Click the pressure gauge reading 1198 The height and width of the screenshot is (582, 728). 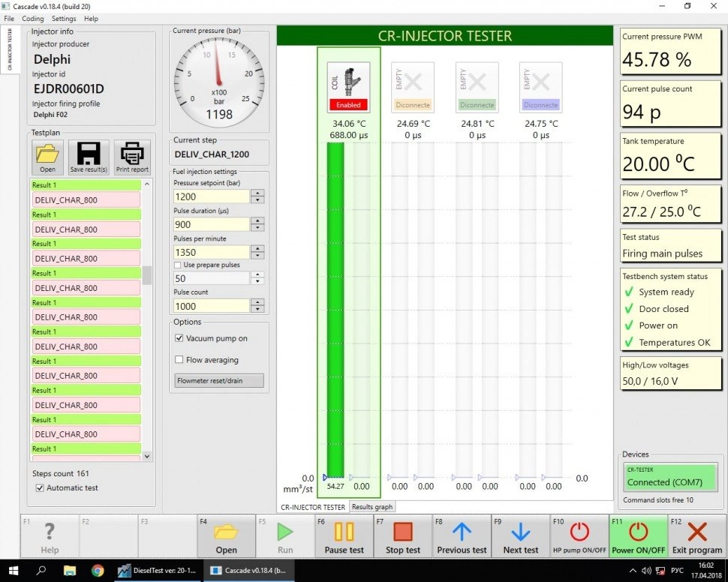click(219, 114)
